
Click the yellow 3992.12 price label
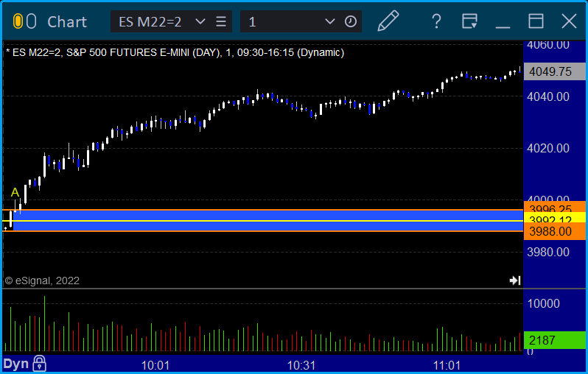(x=554, y=218)
